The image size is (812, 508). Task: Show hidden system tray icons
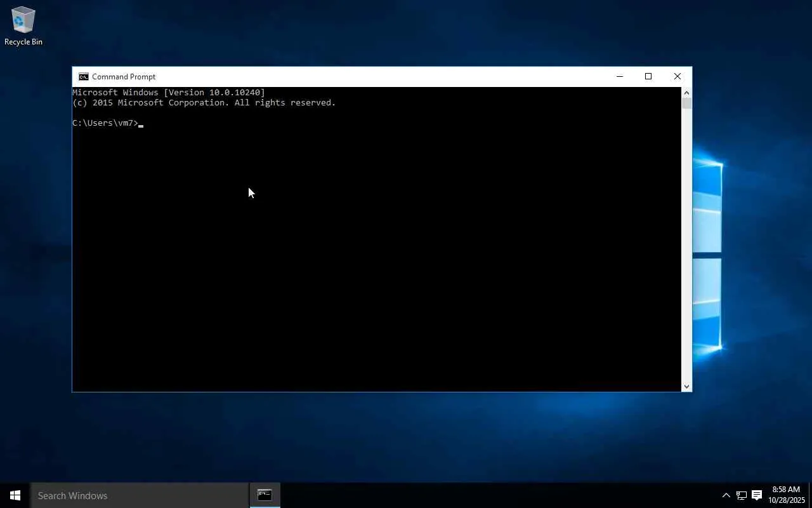pyautogui.click(x=726, y=495)
